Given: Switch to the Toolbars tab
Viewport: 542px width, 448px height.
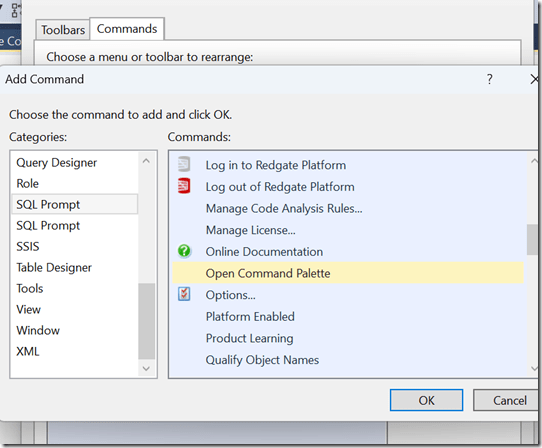Looking at the screenshot, I should 63,30.
